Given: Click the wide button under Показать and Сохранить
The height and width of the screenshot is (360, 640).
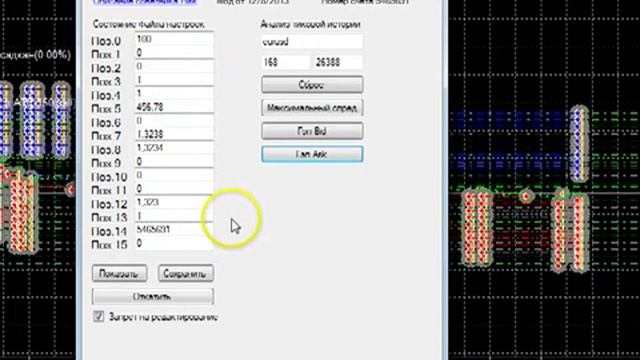Looking at the screenshot, I should (x=153, y=296).
